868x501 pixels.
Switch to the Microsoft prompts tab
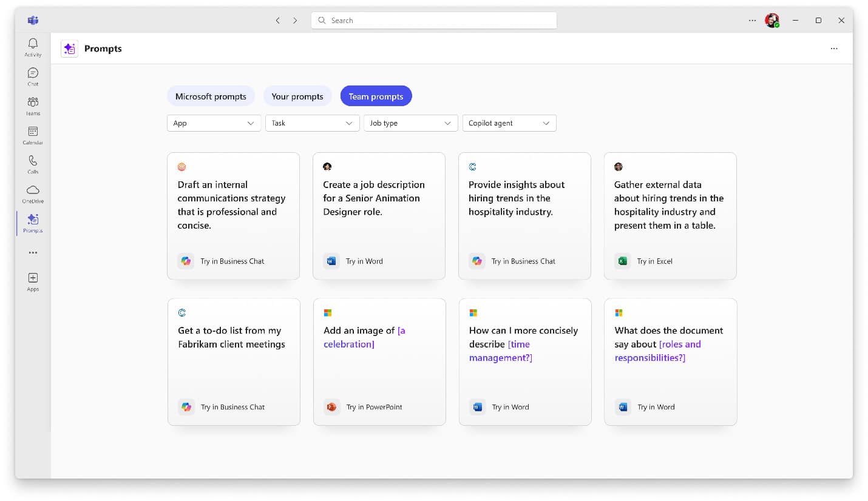[211, 96]
